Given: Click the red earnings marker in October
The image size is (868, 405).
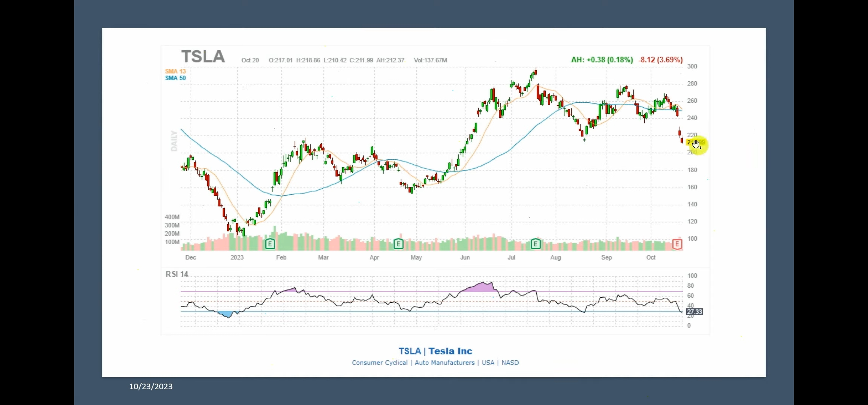Looking at the screenshot, I should (x=677, y=244).
